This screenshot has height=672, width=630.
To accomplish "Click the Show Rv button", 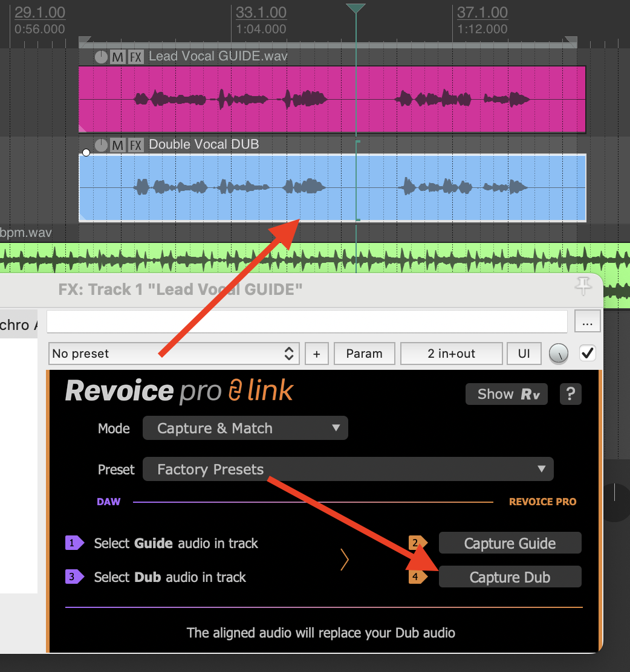I will 507,394.
